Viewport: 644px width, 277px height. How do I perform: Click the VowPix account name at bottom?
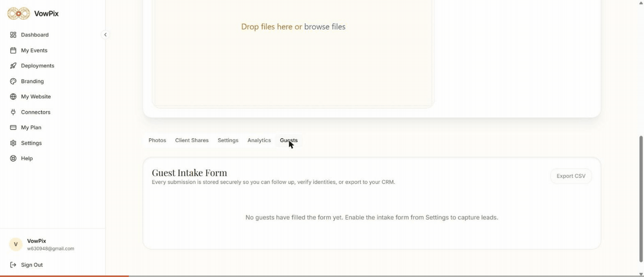(36, 241)
